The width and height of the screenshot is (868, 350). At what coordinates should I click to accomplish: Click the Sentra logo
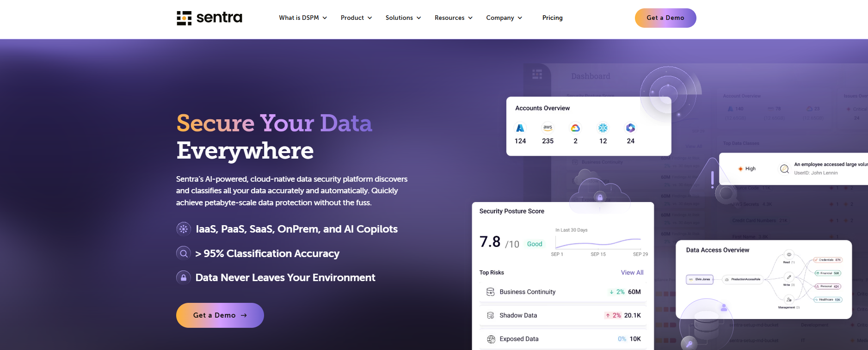(209, 18)
